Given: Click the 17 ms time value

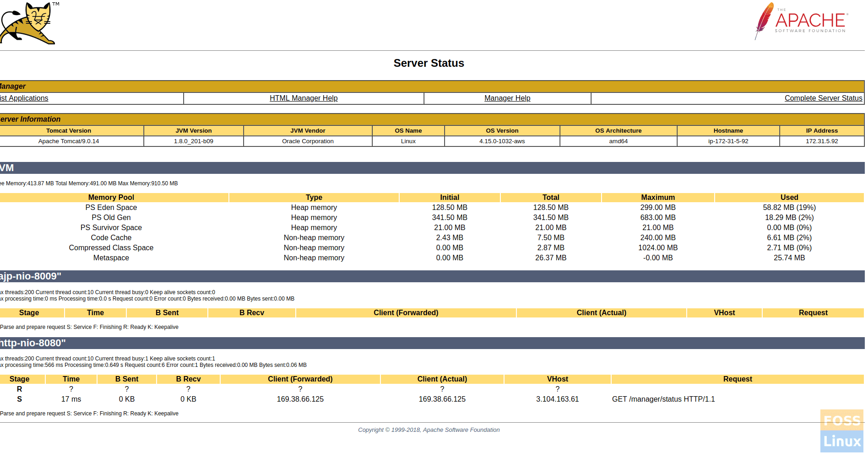Looking at the screenshot, I should pyautogui.click(x=71, y=399).
